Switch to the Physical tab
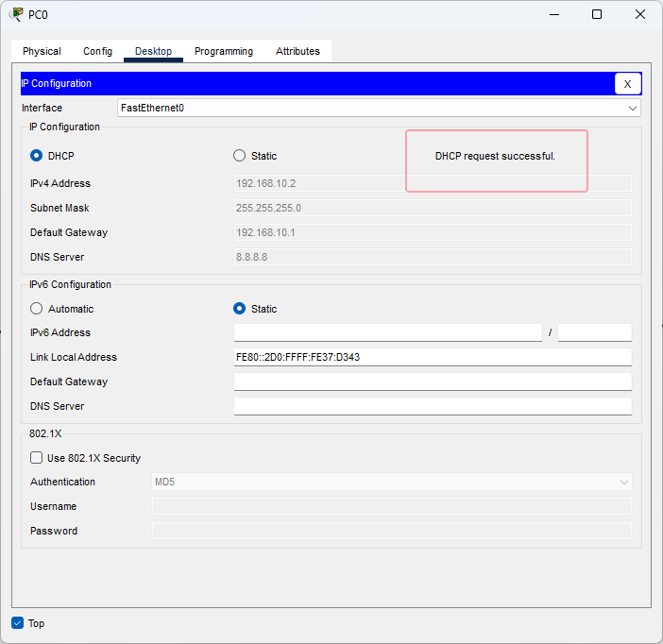 click(42, 51)
